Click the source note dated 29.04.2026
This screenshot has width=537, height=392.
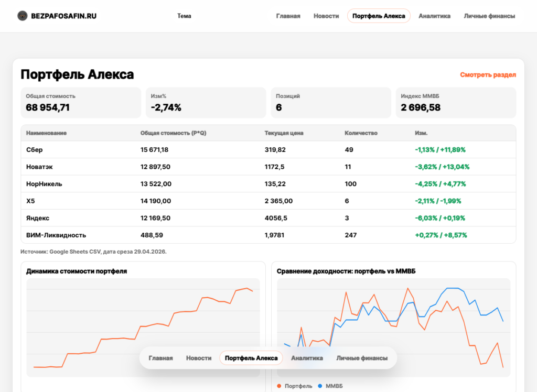tap(93, 252)
